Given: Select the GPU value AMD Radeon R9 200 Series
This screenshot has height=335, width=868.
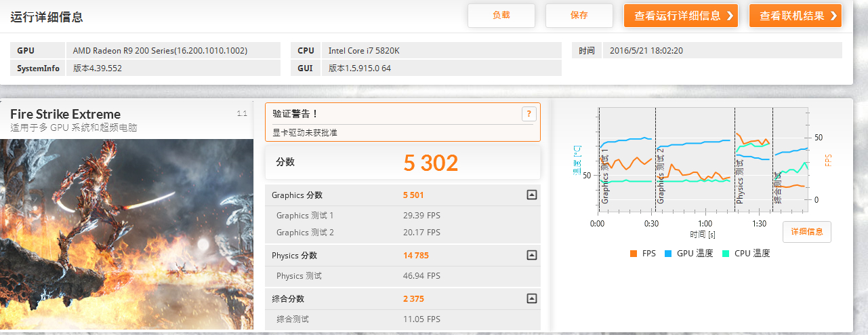Looking at the screenshot, I should (x=160, y=50).
